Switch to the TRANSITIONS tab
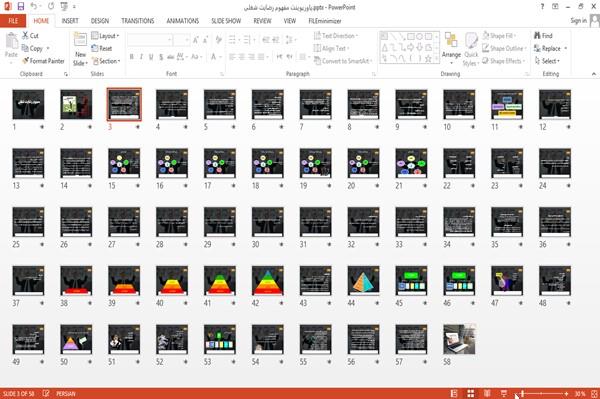The image size is (600, 399). (138, 21)
